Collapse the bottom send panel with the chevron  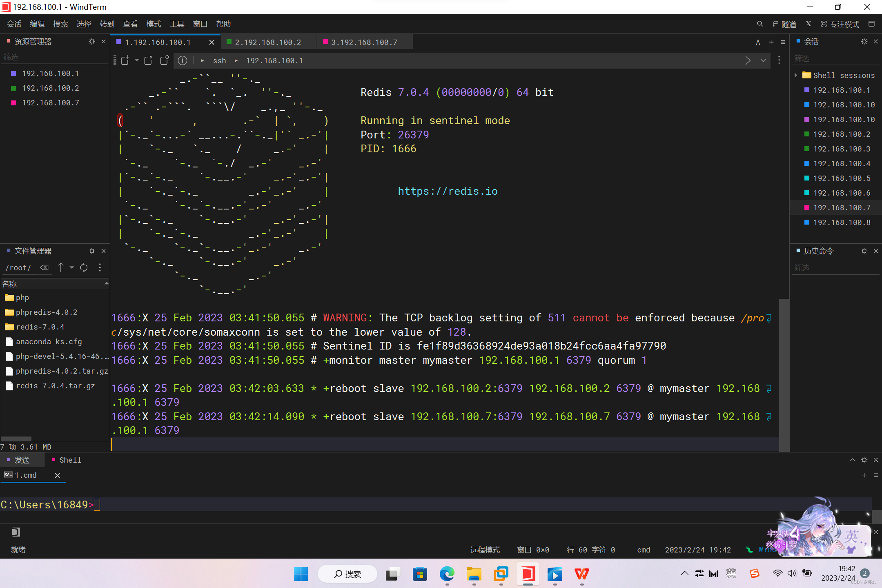pos(853,460)
